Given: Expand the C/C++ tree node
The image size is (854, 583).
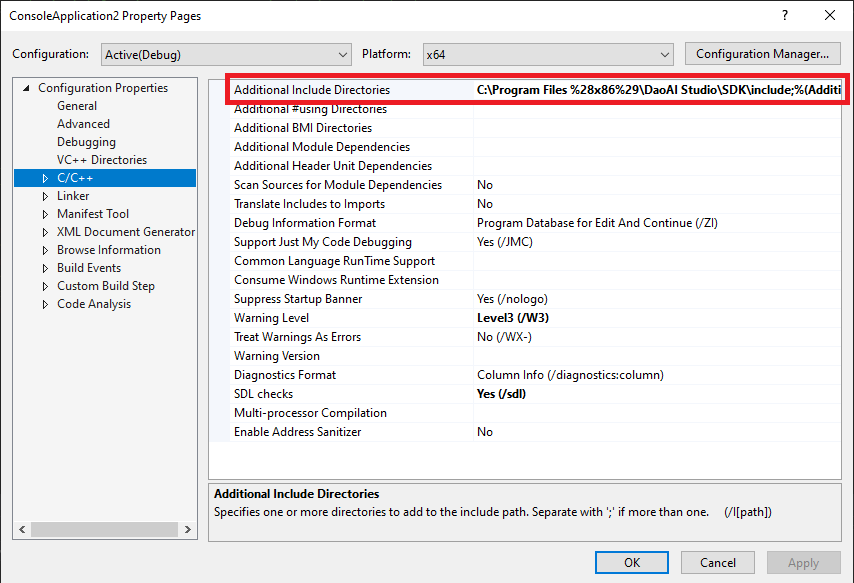Looking at the screenshot, I should [x=45, y=178].
